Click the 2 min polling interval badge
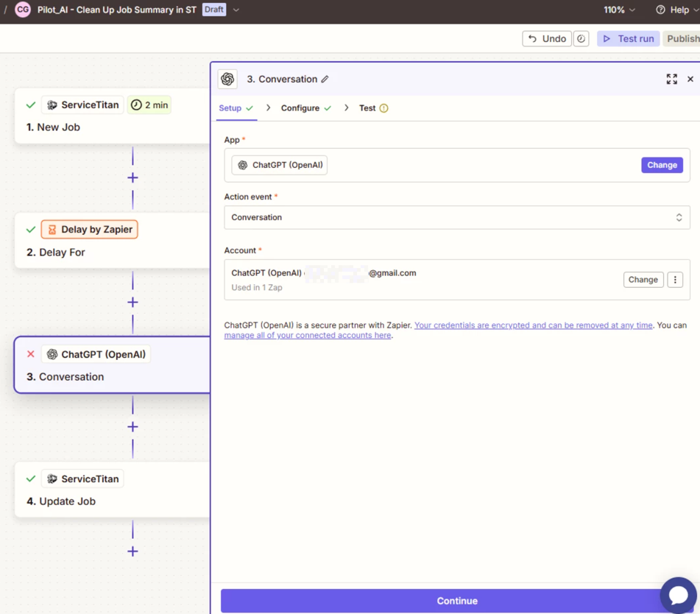The height and width of the screenshot is (614, 700). click(x=149, y=105)
